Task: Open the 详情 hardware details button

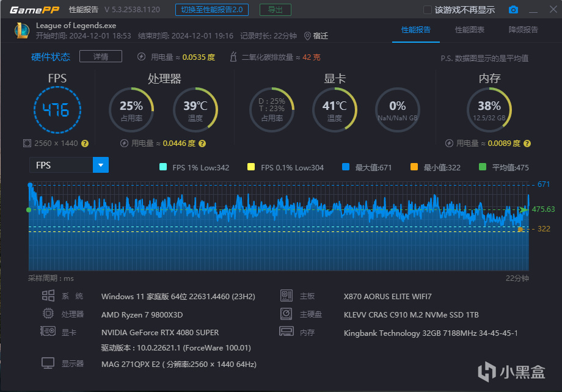Action: (x=101, y=56)
